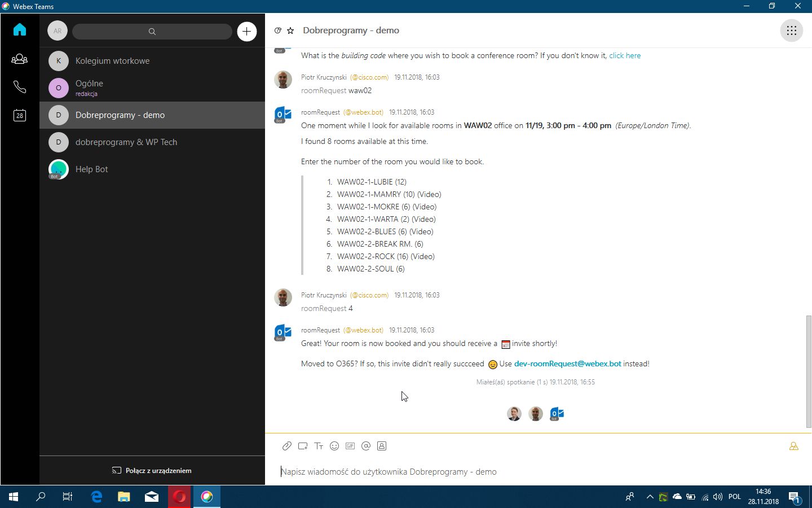Open Meetings icon showing 28
812x508 pixels.
click(x=20, y=115)
